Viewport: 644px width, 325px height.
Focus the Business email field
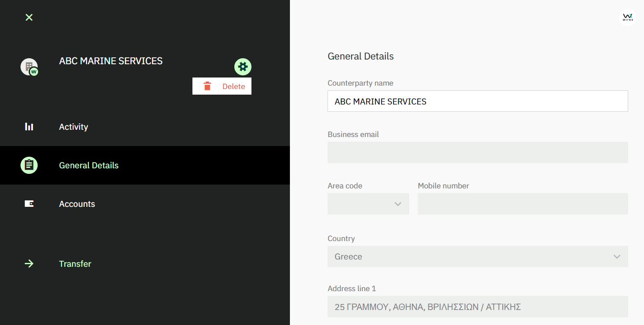click(x=478, y=152)
